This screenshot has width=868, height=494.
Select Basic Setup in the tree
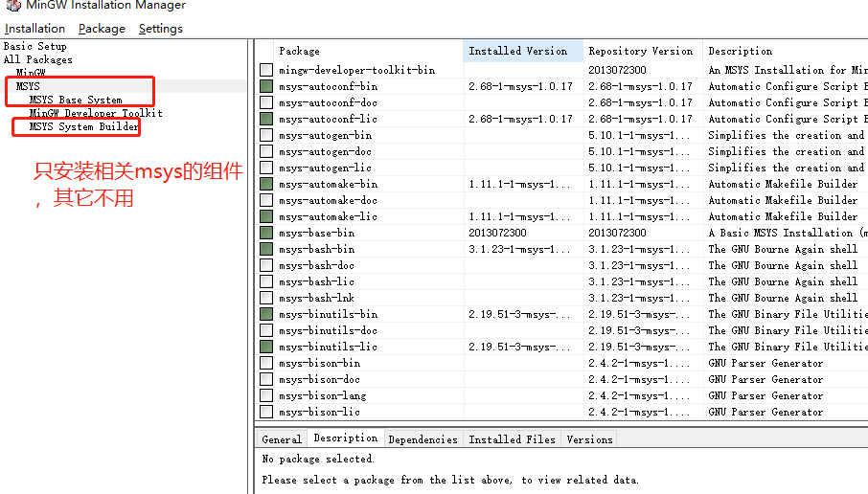[34, 46]
